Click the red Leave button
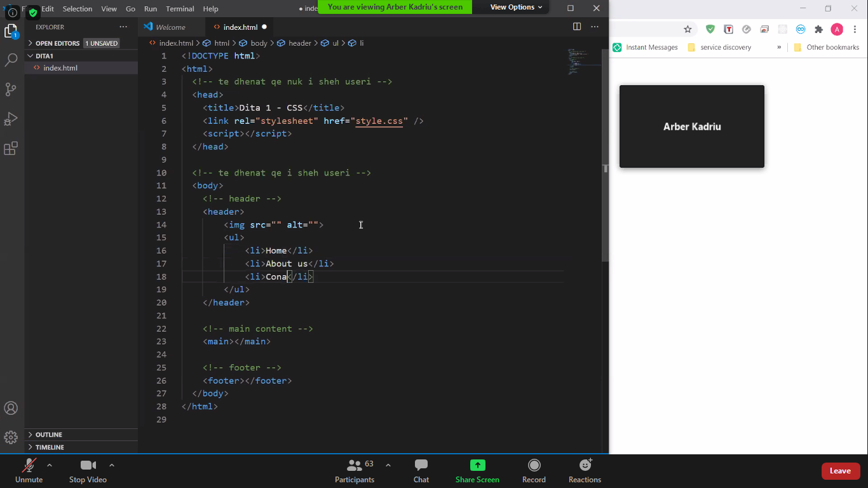 [x=840, y=471]
